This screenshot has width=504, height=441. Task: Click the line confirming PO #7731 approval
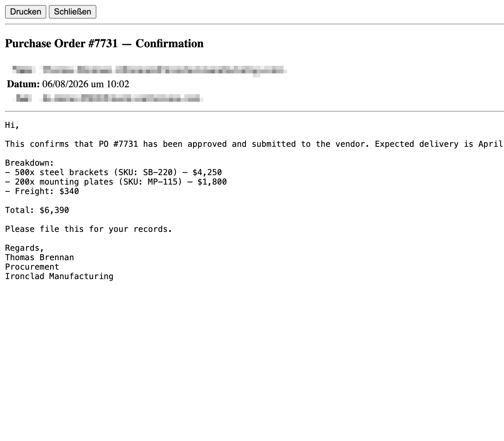coord(255,144)
